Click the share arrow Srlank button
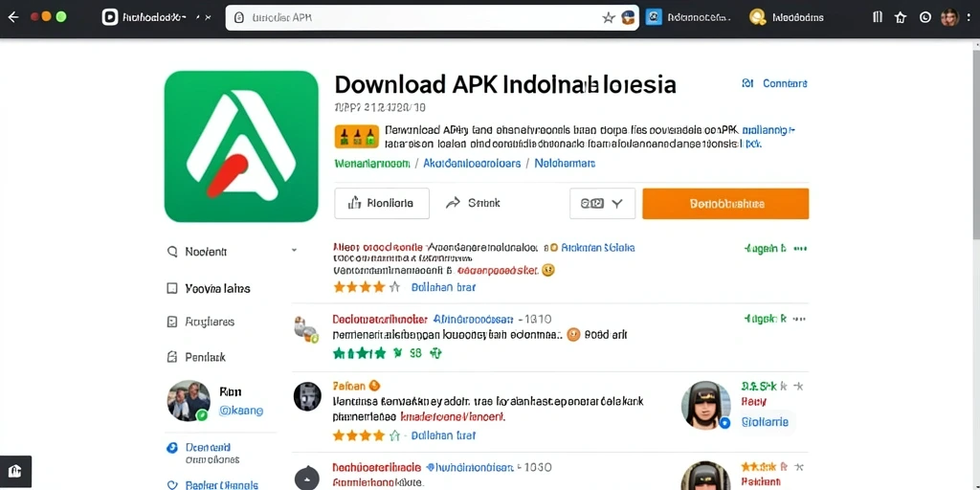Image resolution: width=980 pixels, height=490 pixels. click(x=473, y=203)
